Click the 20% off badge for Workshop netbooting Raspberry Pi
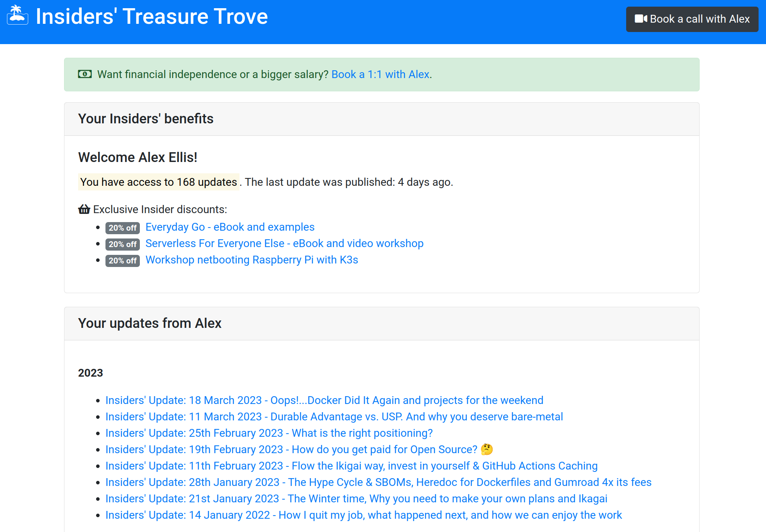766x532 pixels. pos(122,260)
